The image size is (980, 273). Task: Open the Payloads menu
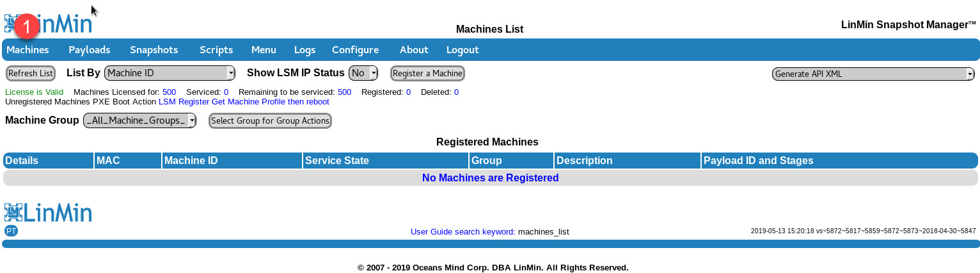tap(90, 49)
